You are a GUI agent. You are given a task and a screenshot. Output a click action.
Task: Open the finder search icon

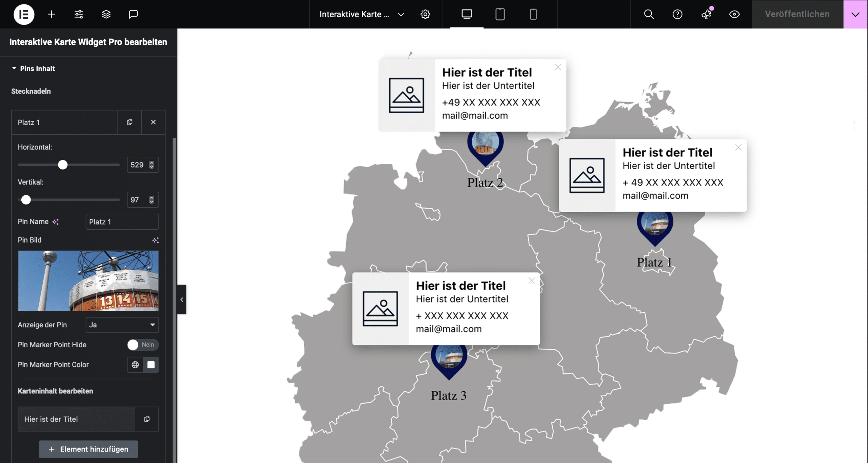649,14
